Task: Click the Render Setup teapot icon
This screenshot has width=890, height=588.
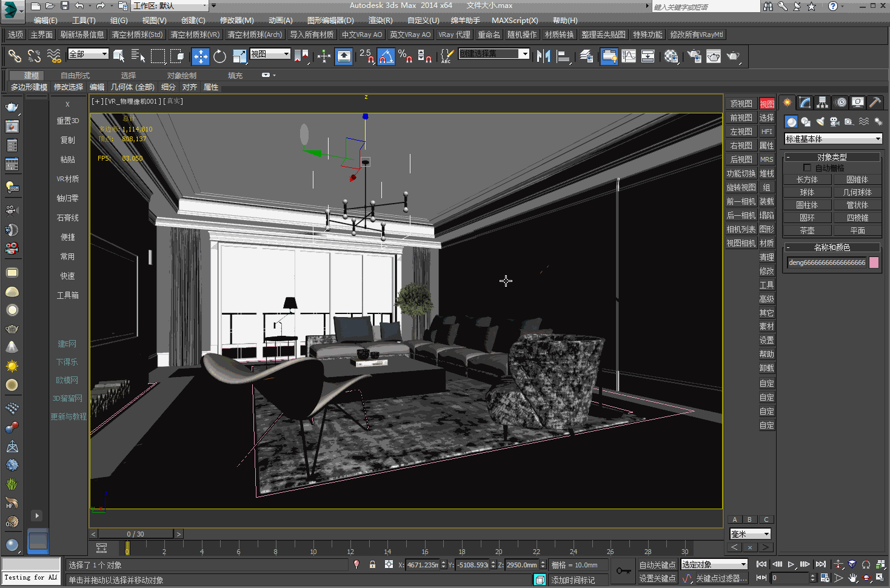Action: (694, 56)
